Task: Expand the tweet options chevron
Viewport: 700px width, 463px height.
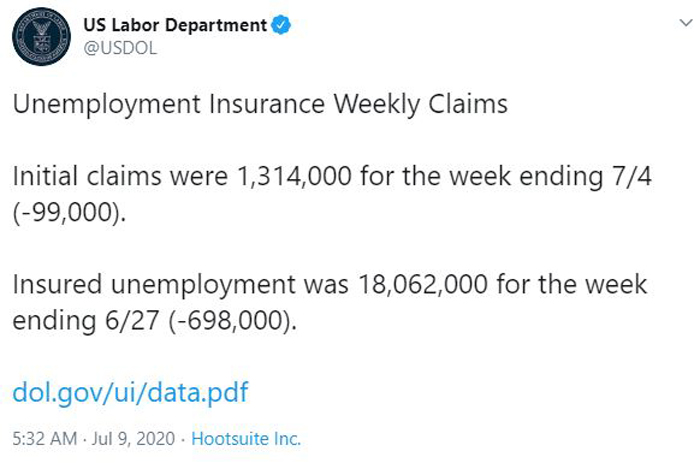Action: (x=686, y=22)
